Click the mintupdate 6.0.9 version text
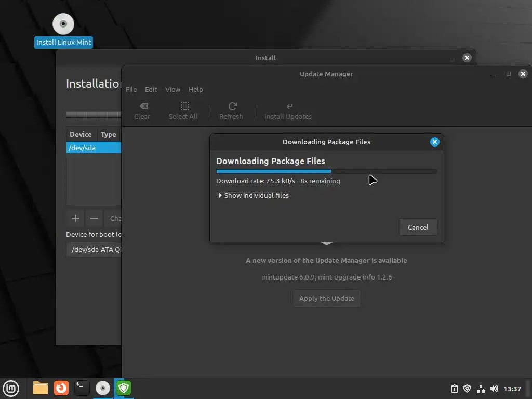 click(x=326, y=277)
